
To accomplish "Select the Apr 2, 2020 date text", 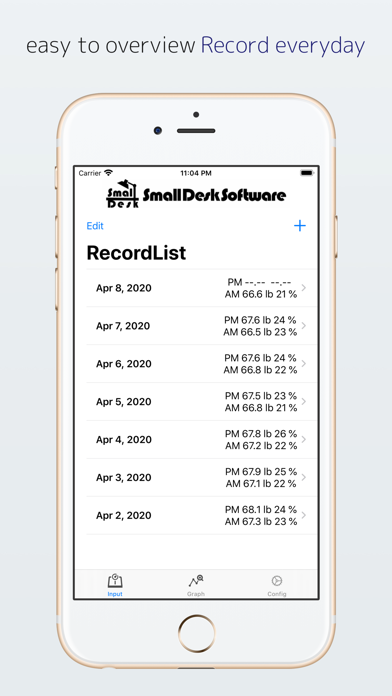I will (123, 516).
